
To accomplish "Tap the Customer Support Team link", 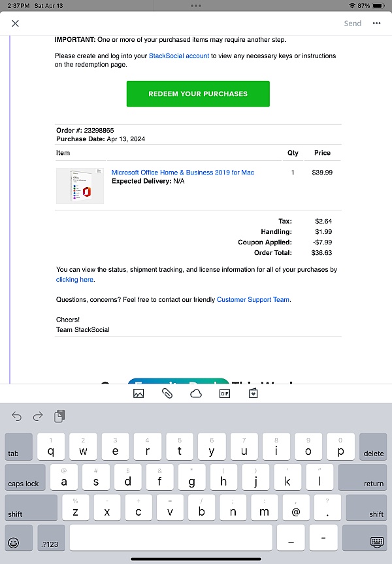I will coord(253,300).
